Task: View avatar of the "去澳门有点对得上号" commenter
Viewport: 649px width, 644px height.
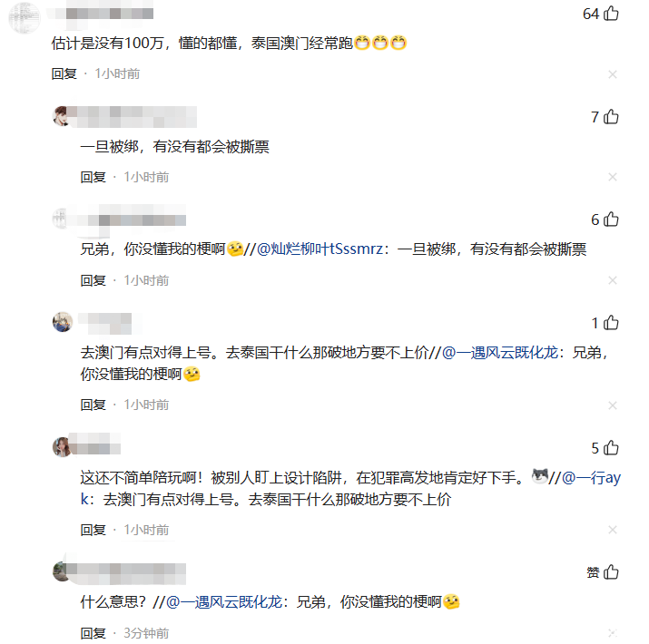Action: tap(62, 322)
